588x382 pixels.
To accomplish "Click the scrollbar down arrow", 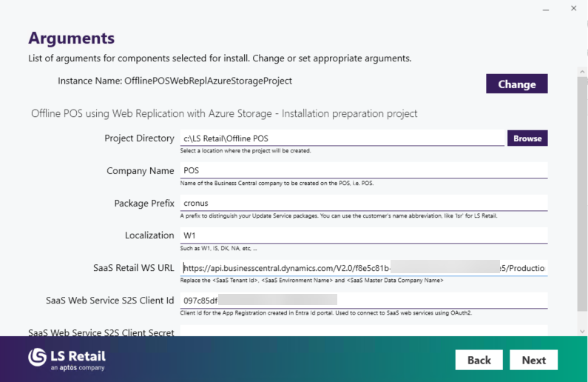I will [582, 331].
